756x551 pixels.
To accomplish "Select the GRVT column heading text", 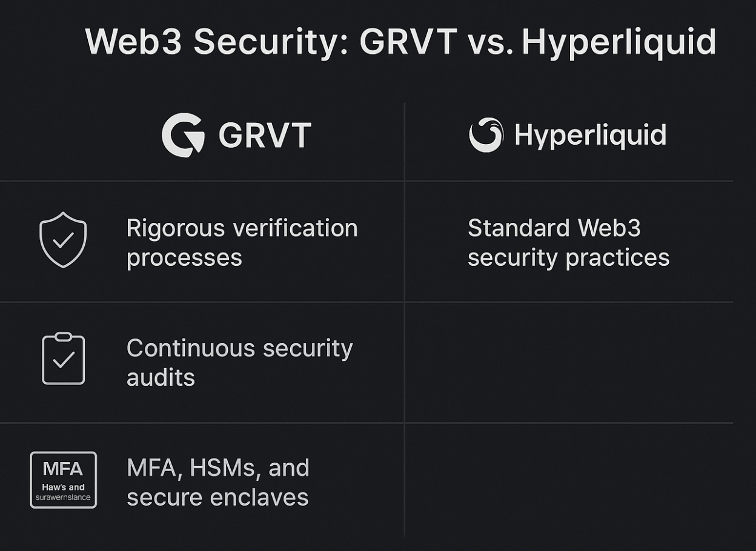I will [265, 135].
